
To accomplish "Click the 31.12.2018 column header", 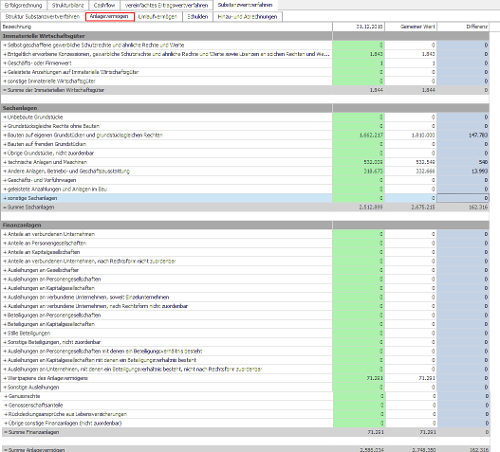I will click(x=359, y=27).
